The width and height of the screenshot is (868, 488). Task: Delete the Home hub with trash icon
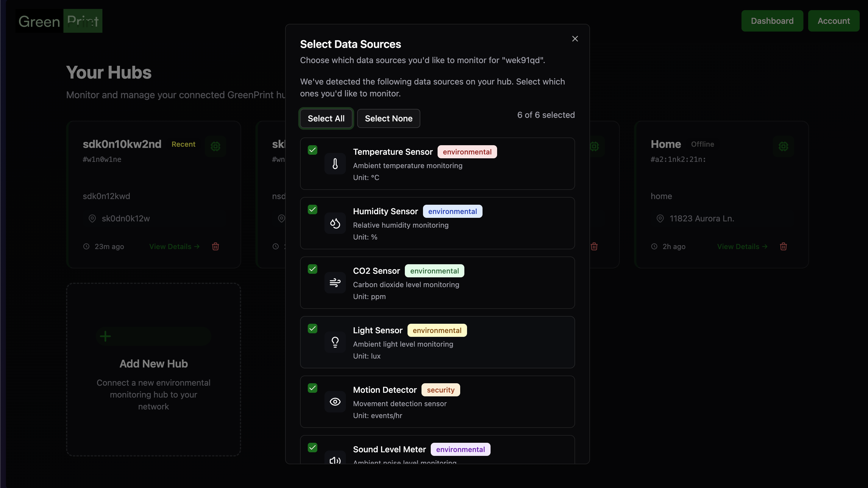[x=783, y=246]
